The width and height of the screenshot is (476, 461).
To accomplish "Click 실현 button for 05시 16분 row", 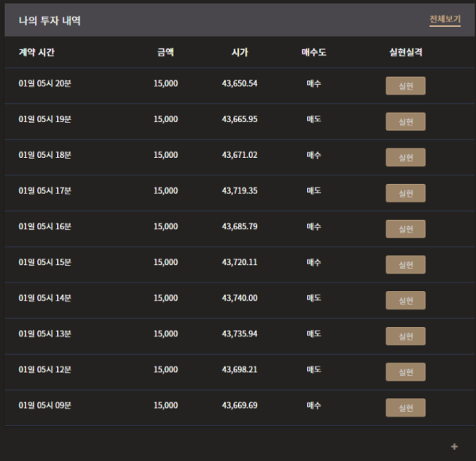I will click(405, 229).
